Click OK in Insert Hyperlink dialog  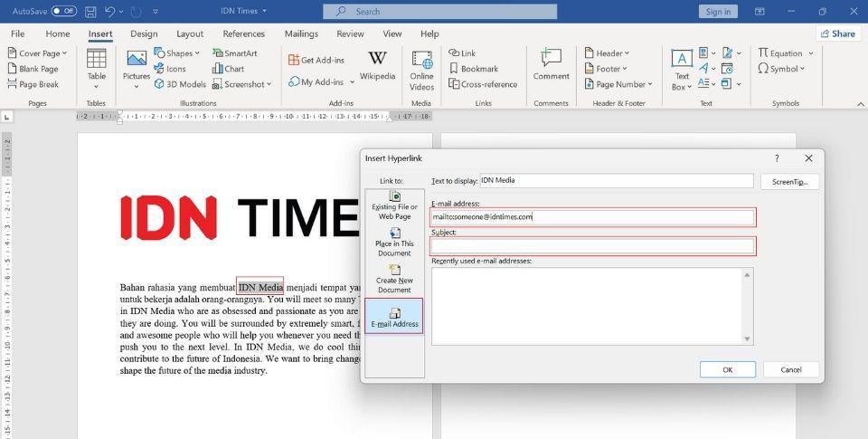pyautogui.click(x=727, y=369)
